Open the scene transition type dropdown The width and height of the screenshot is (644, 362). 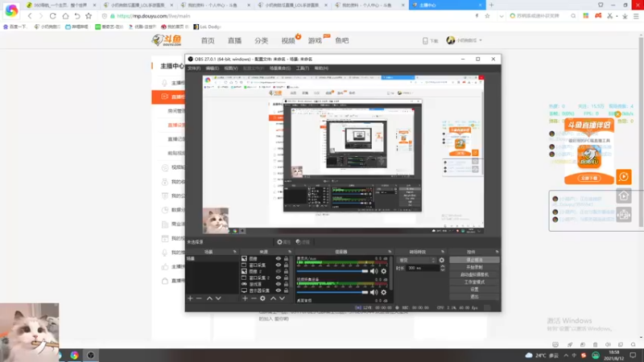coord(417,260)
